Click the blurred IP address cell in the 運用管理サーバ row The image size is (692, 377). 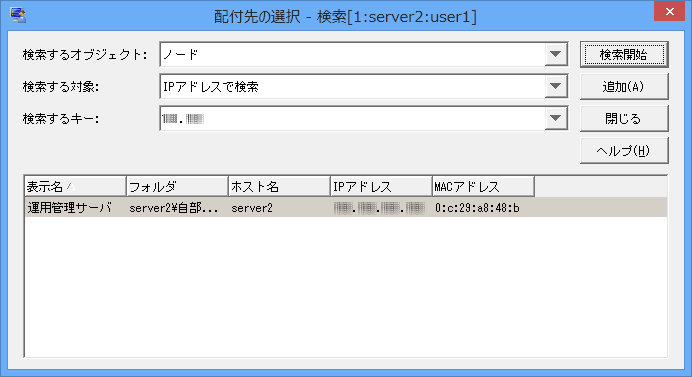[x=380, y=208]
